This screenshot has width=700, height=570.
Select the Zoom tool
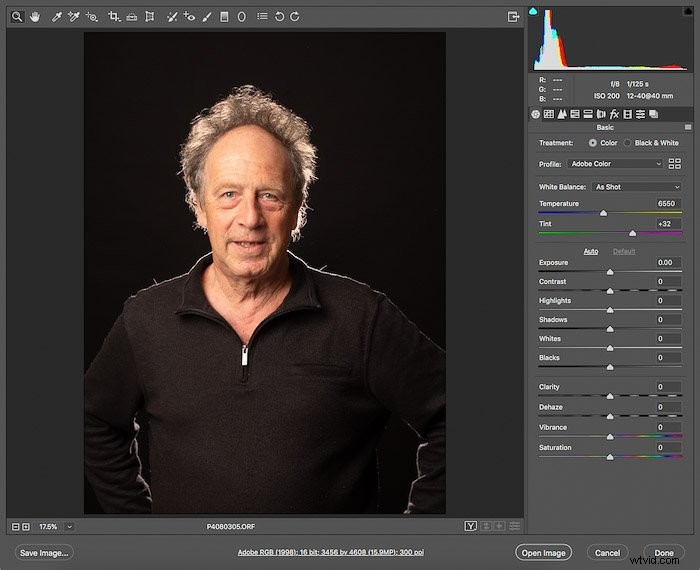pos(17,17)
